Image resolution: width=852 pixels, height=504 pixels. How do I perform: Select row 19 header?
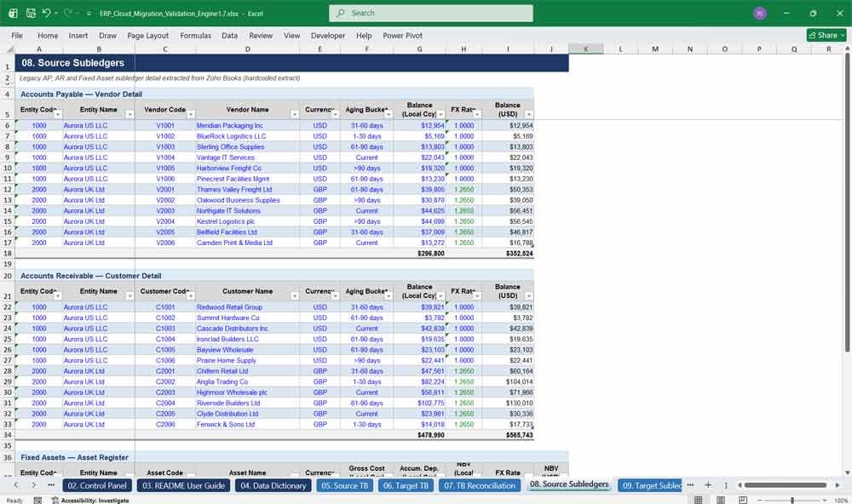point(8,264)
